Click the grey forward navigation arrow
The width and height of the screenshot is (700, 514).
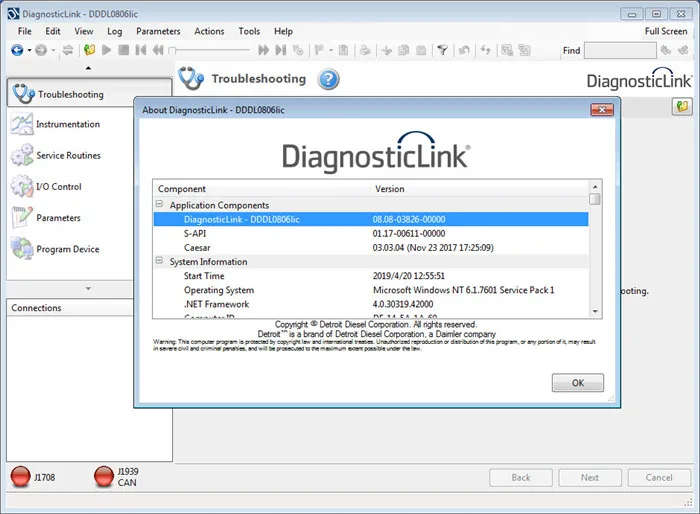(41, 50)
